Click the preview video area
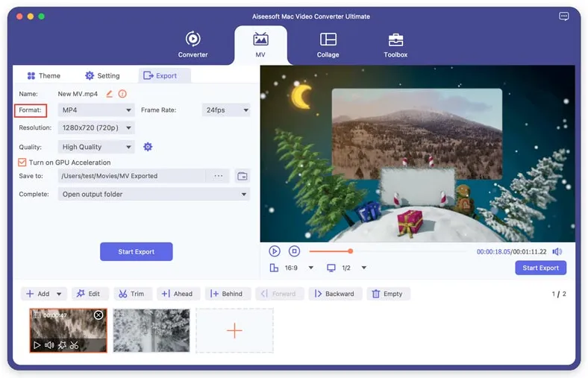Viewport: 588px width, 378px height. [x=417, y=154]
